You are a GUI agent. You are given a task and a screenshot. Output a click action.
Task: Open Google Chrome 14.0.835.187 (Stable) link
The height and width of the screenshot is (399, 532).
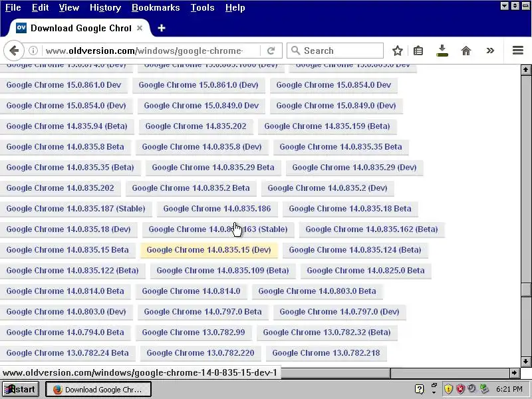click(x=76, y=209)
